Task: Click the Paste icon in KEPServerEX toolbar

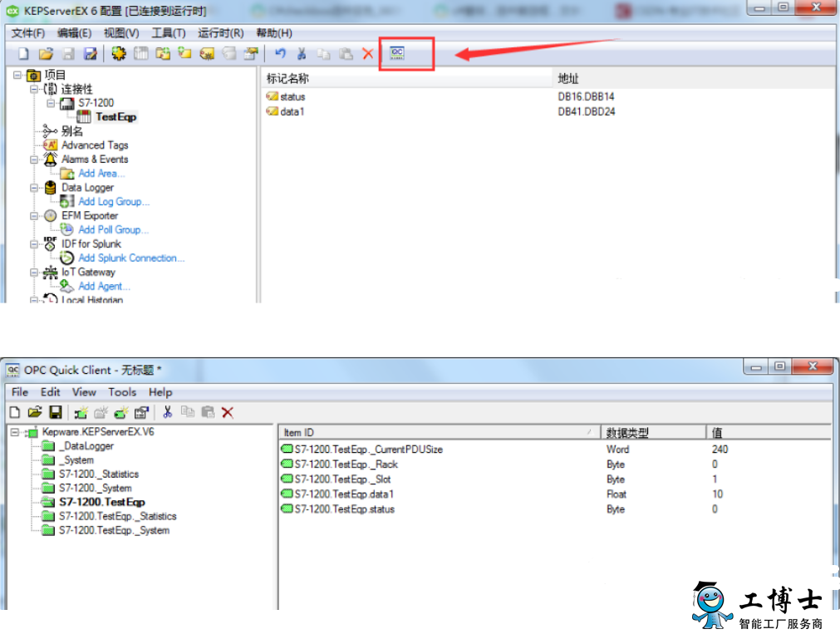Action: [346, 53]
